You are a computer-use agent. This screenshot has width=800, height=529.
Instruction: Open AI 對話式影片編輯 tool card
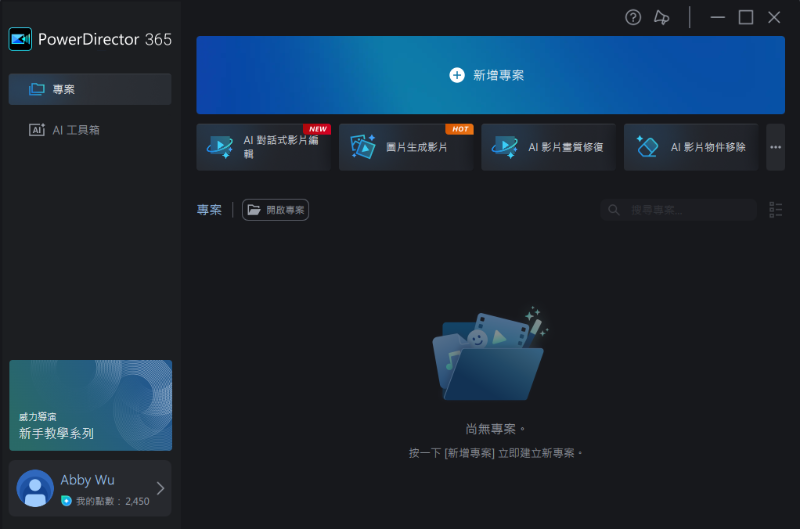click(x=264, y=147)
